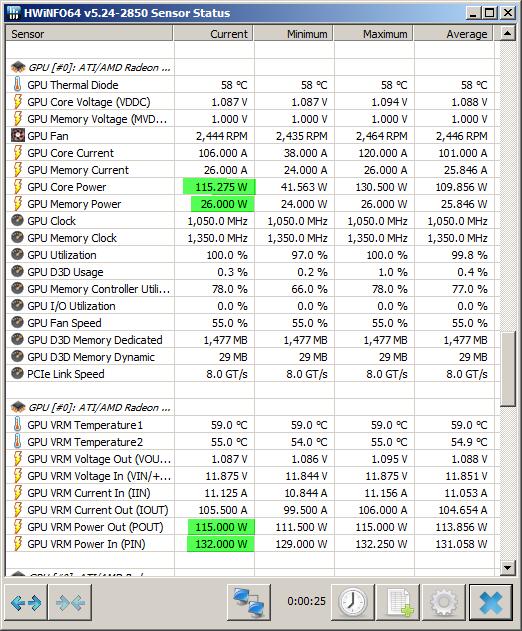This screenshot has height=631, width=522.
Task: Click the gauge icon for GPU Clock
Action: [17, 221]
